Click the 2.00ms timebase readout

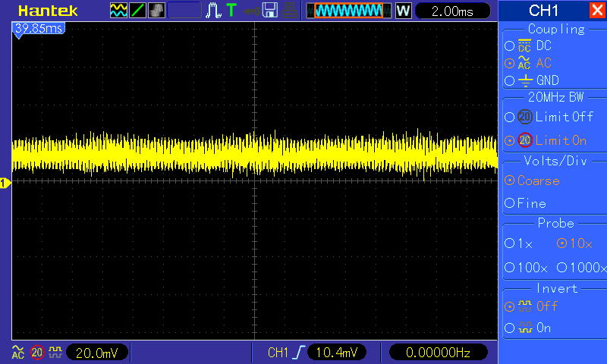452,11
